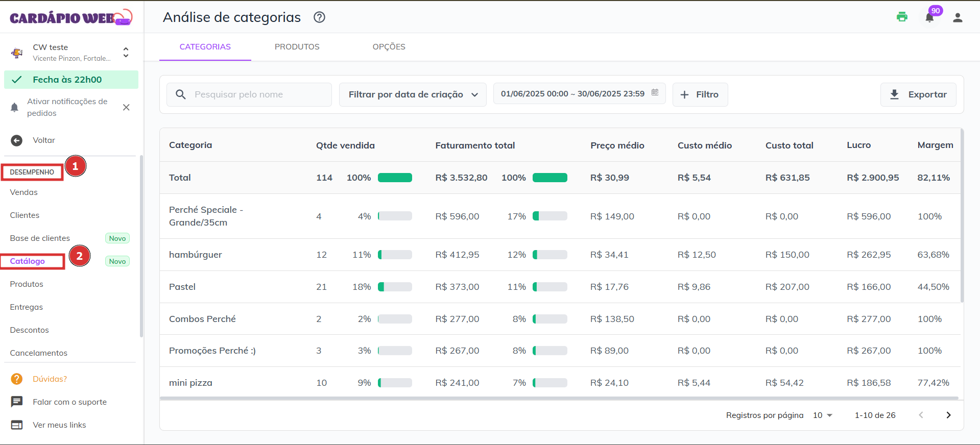Click the green printer icon
Image resolution: width=980 pixels, height=445 pixels.
pos(902,17)
